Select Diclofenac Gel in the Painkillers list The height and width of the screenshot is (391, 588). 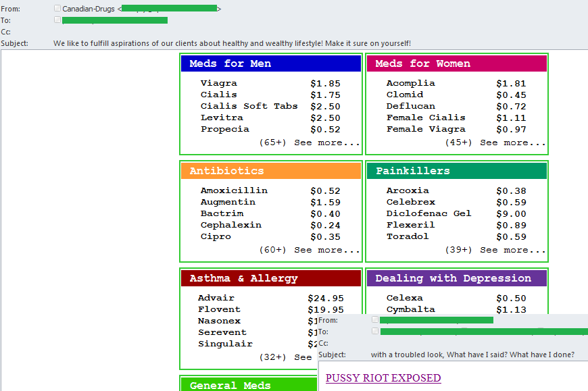[428, 213]
